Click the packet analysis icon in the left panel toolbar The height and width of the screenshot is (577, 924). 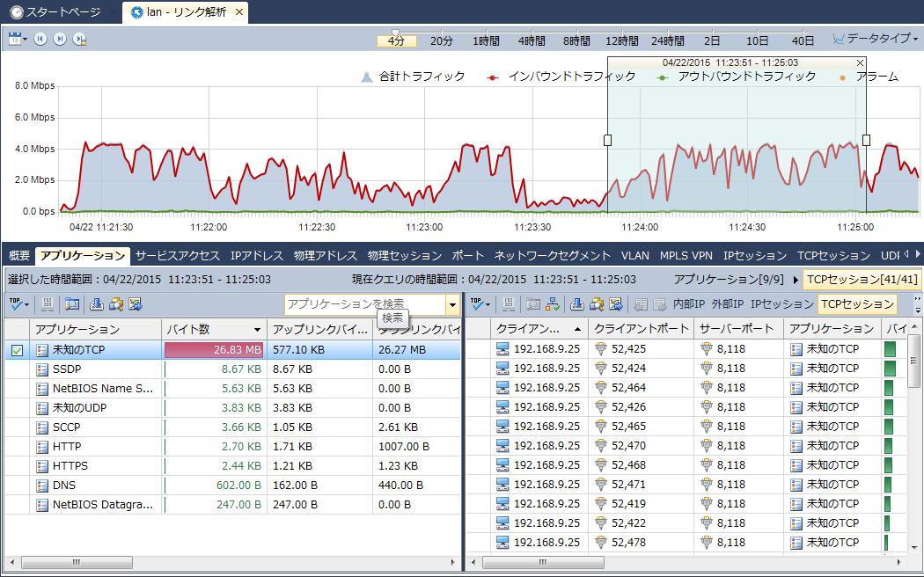tap(71, 304)
